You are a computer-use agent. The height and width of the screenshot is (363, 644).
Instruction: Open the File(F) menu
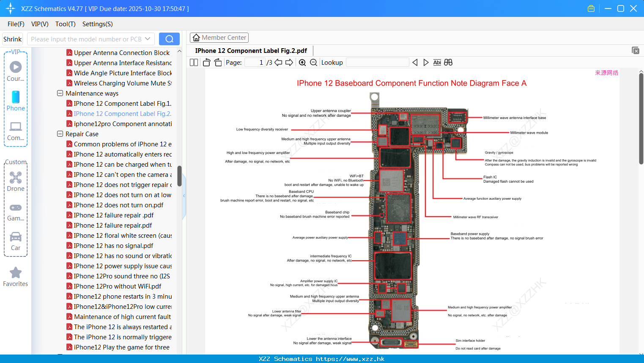pyautogui.click(x=16, y=24)
